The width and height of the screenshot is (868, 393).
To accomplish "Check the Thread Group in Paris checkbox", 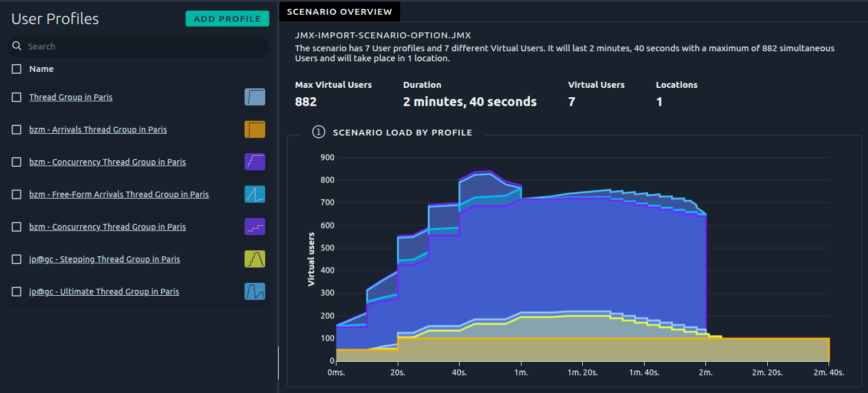I will point(16,97).
